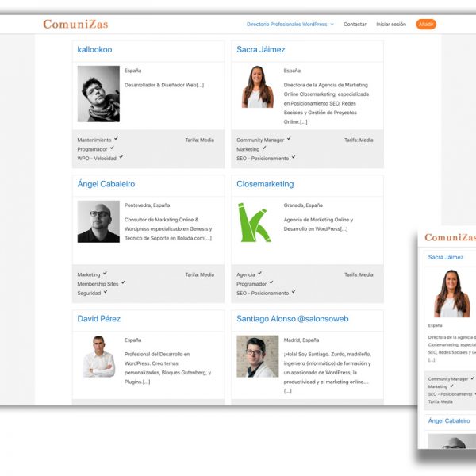Viewport: 476px width, 476px height.
Task: Click checkmark next to Sacra Jáimez's Marketing tag
Action: pos(264,148)
